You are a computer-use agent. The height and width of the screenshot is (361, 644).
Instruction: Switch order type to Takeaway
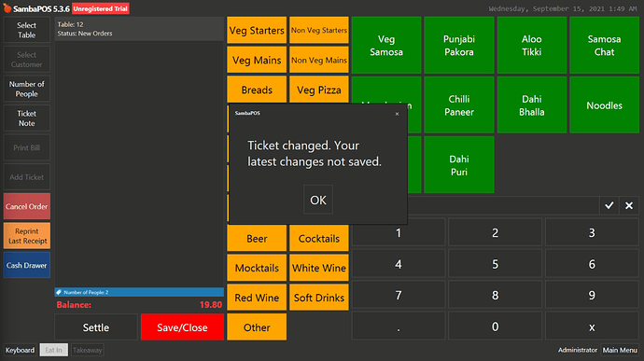87,350
